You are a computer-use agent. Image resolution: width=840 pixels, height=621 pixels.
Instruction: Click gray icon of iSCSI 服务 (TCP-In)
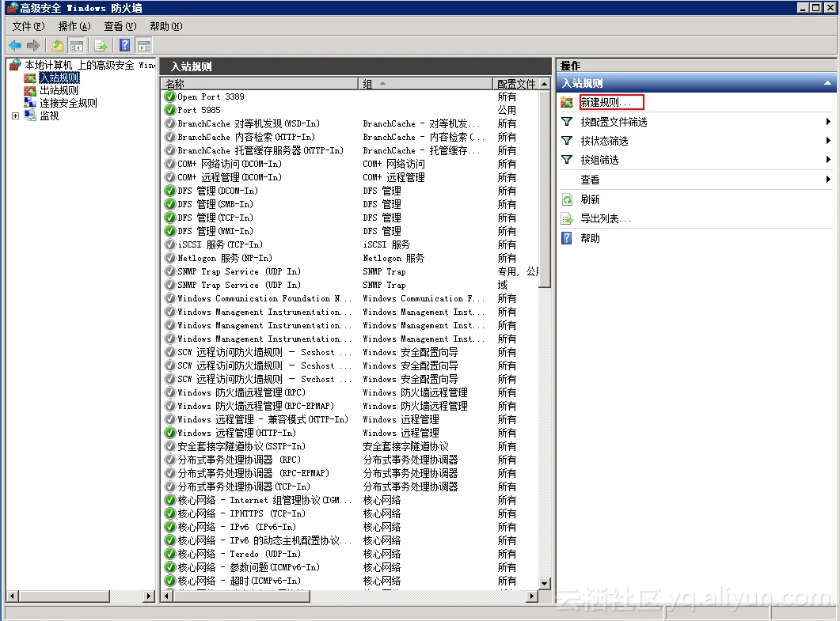click(170, 244)
